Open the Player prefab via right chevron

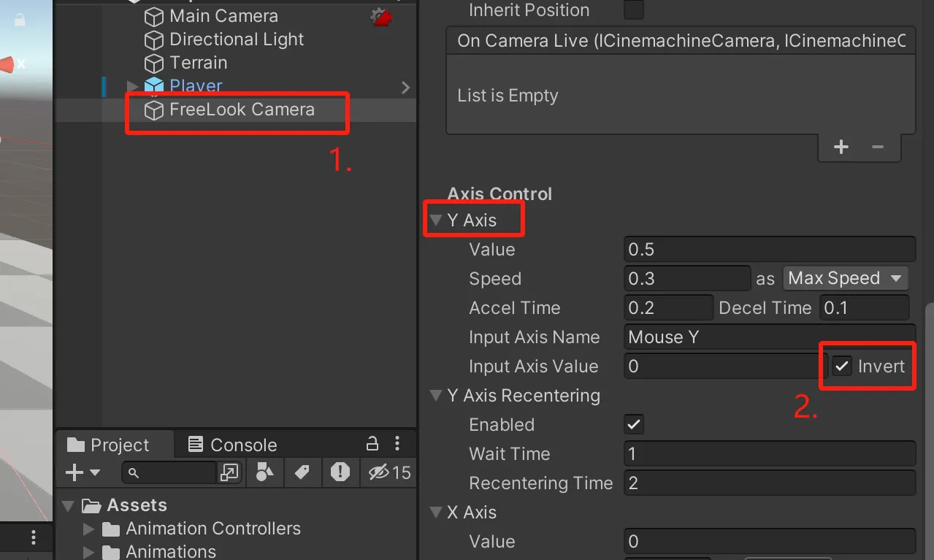coord(405,88)
